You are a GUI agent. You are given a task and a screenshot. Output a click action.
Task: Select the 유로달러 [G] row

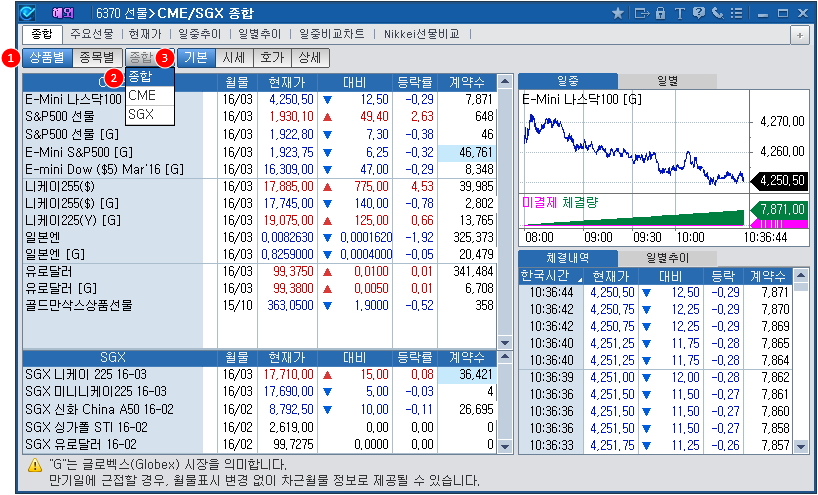(260, 288)
